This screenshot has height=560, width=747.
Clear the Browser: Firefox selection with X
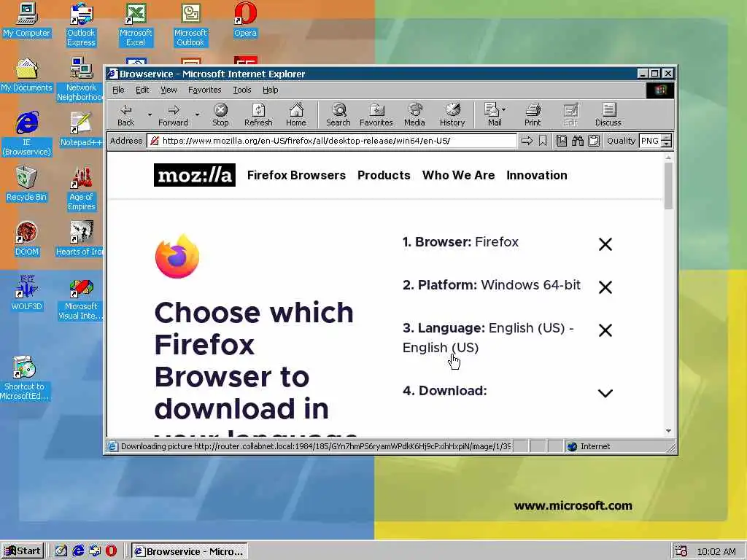click(x=605, y=244)
